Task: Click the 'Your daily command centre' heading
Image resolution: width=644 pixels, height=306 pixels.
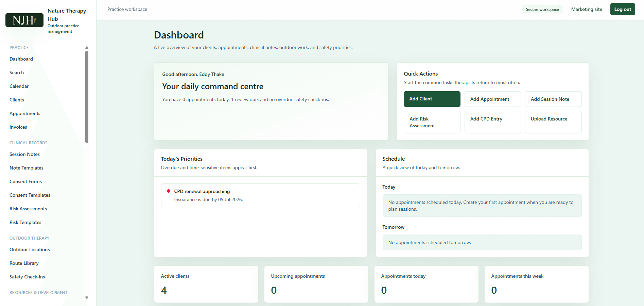Action: (213, 86)
